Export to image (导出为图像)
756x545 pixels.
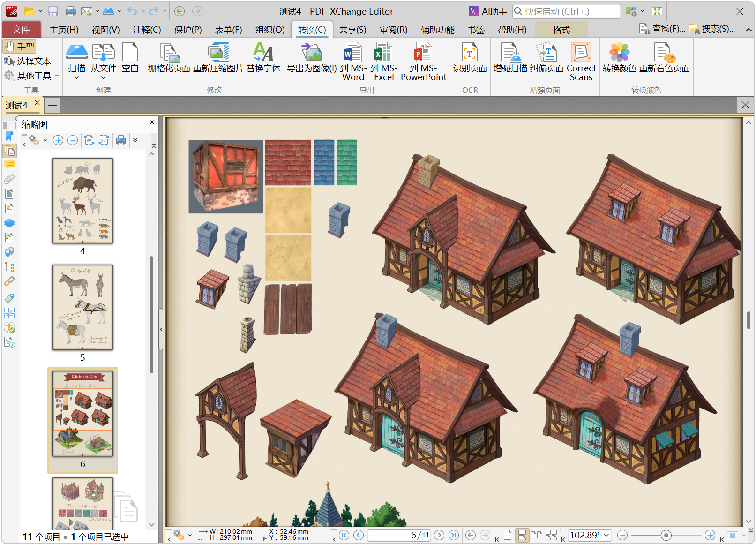pyautogui.click(x=312, y=58)
